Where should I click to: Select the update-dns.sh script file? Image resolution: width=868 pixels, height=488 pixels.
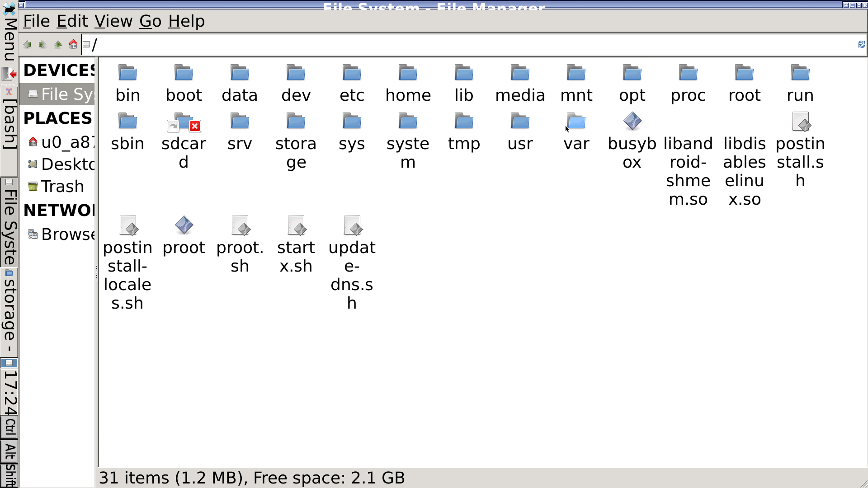(352, 225)
